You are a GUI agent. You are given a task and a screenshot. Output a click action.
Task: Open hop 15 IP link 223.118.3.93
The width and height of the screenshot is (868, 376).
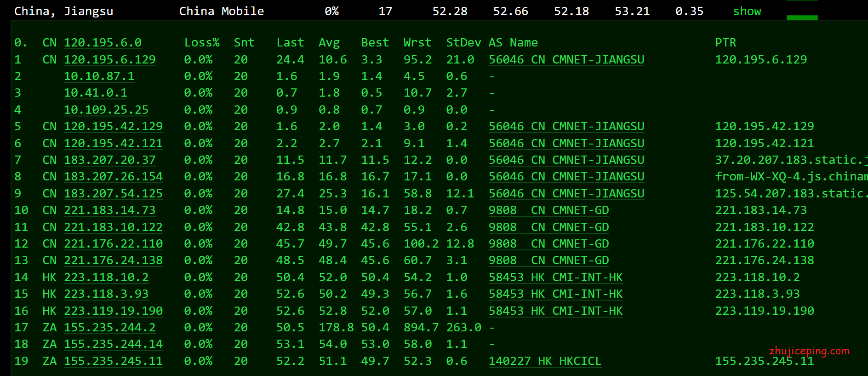point(106,294)
